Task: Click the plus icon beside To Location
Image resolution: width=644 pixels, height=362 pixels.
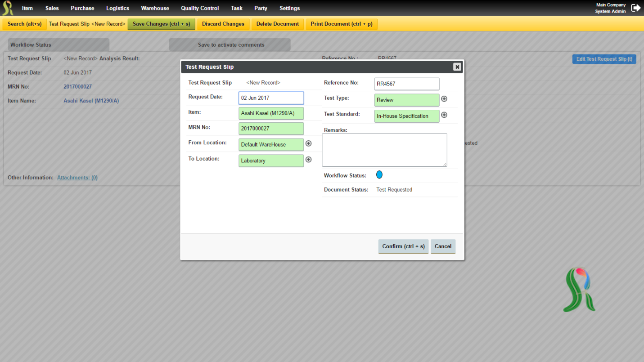Action: [x=308, y=159]
